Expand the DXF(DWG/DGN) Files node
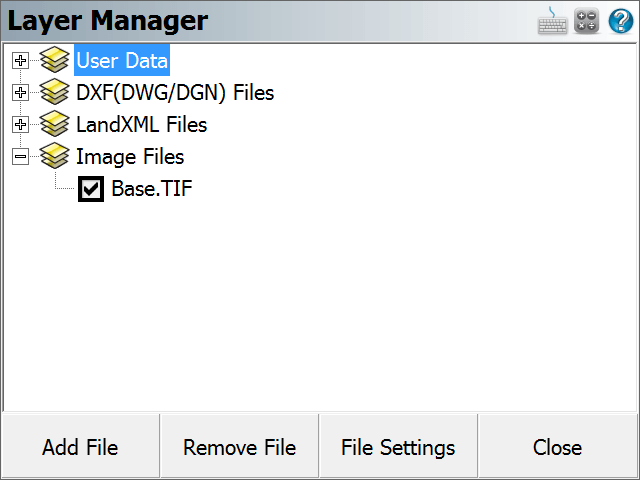640x480 pixels. point(20,92)
